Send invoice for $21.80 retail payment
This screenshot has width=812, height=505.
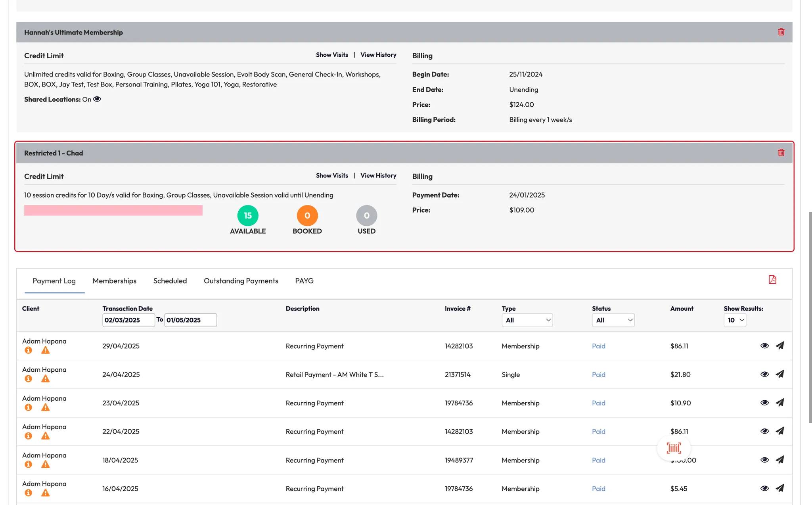click(x=779, y=374)
